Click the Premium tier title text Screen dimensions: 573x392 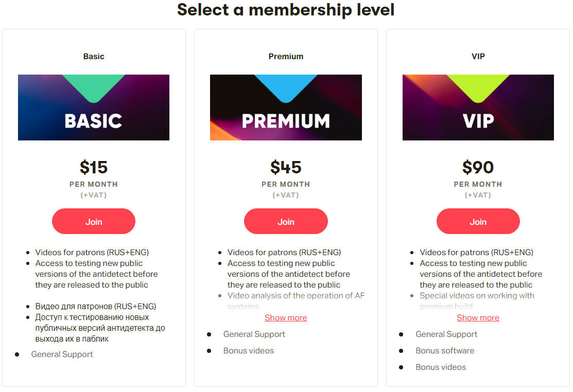286,57
